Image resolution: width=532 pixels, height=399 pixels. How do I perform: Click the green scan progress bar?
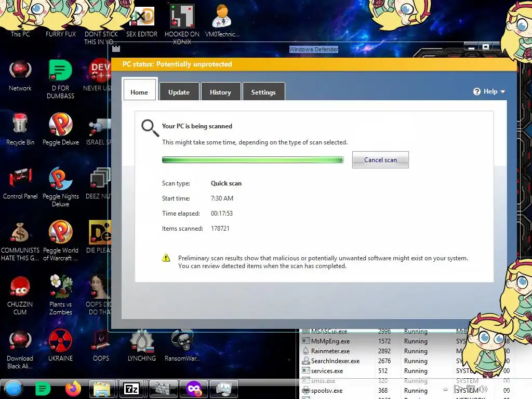[x=253, y=160]
